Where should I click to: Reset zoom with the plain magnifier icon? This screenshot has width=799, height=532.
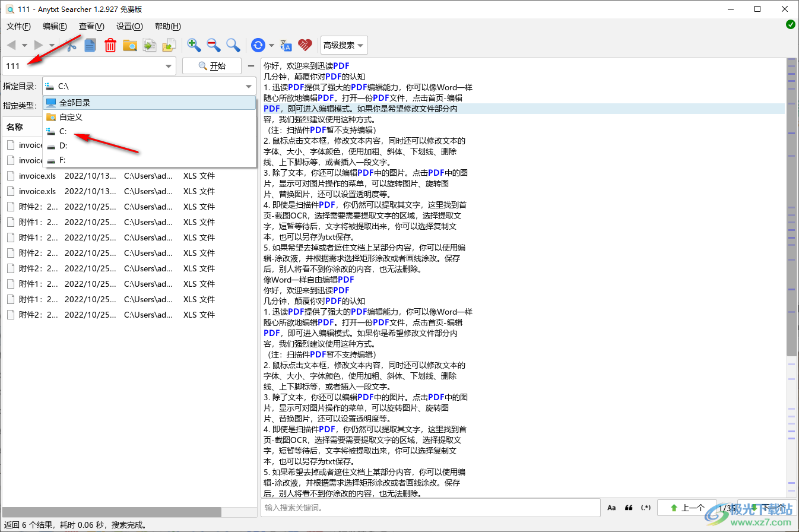(233, 45)
